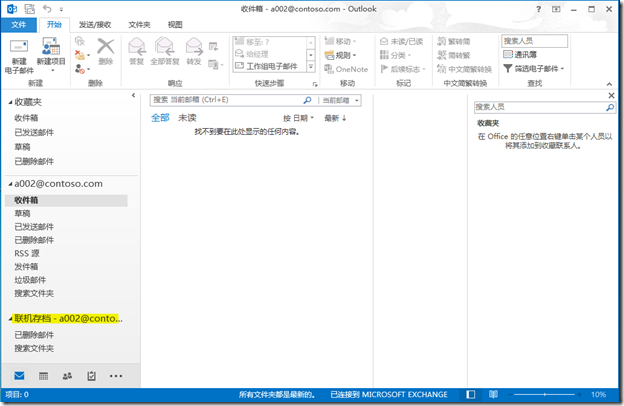Viewport: 624px width, 406px height.
Task: Adjust the zoom slider in status bar
Action: (544, 394)
